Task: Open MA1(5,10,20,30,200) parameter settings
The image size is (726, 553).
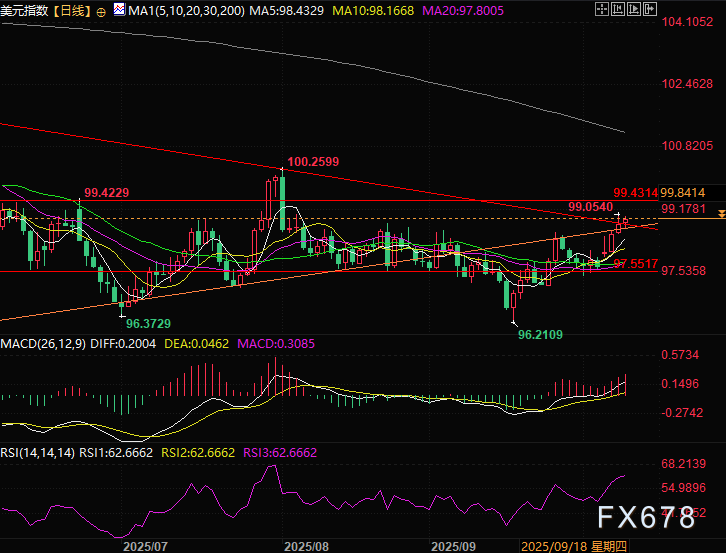Action: (x=185, y=11)
